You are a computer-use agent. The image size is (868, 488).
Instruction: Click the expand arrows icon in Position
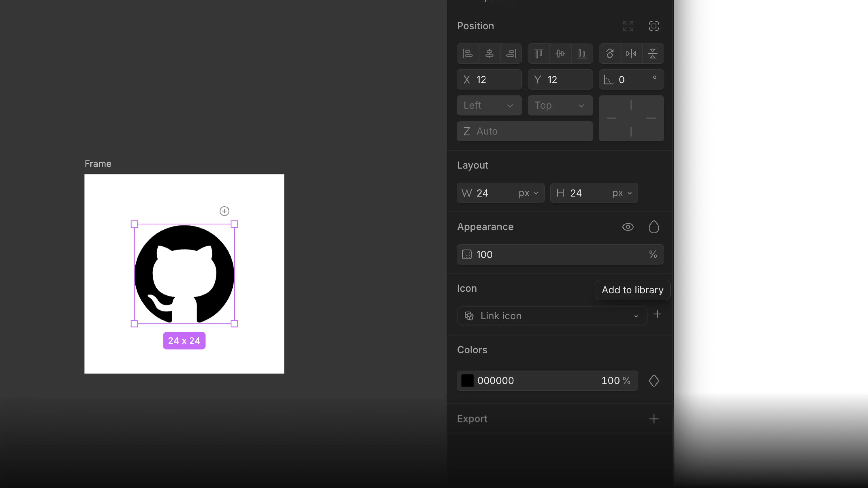[628, 26]
